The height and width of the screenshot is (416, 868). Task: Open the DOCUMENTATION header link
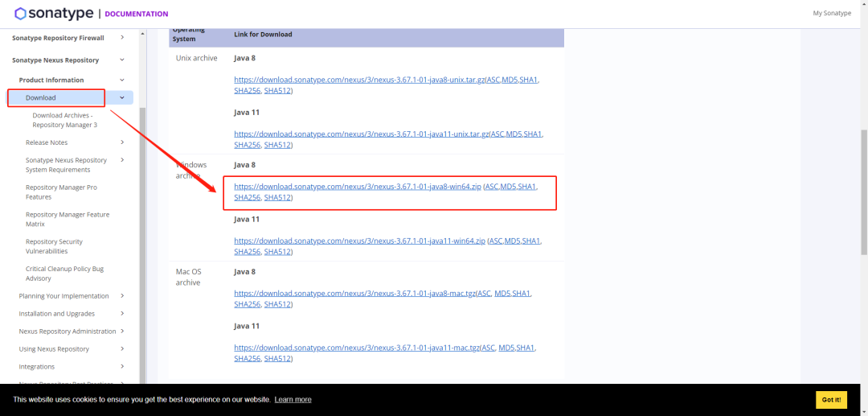pyautogui.click(x=136, y=14)
